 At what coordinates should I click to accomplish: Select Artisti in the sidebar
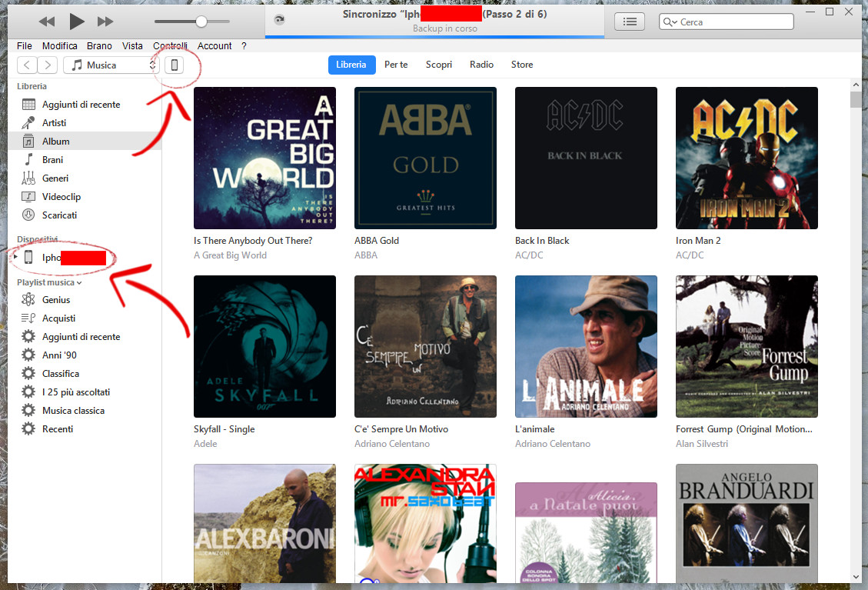[x=85, y=123]
